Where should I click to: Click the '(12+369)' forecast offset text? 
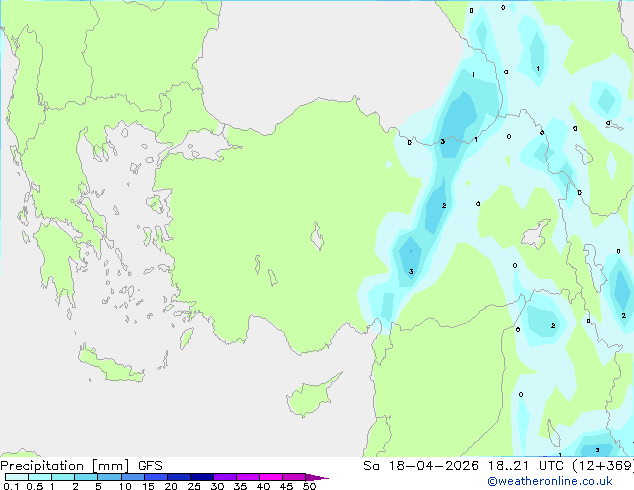(x=603, y=466)
